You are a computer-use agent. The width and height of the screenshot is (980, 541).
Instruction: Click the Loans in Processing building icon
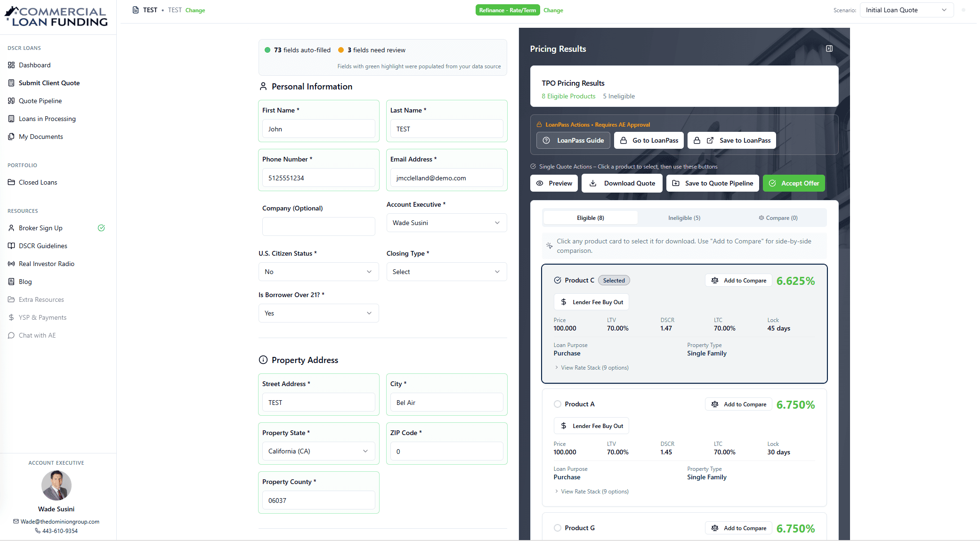[x=11, y=119]
